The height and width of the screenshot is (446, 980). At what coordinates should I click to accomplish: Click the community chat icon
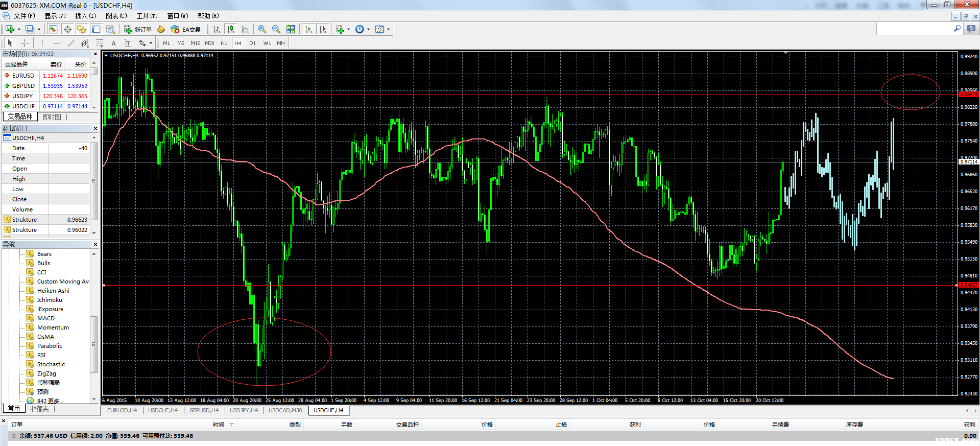pos(971,29)
